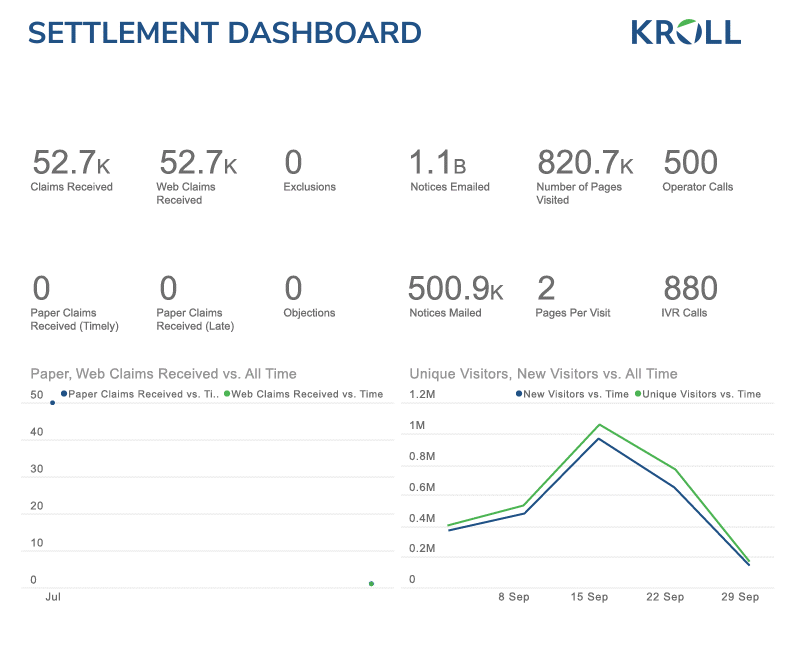Click the 20 y-axis label on claims chart
This screenshot has width=800, height=650.
(37, 506)
